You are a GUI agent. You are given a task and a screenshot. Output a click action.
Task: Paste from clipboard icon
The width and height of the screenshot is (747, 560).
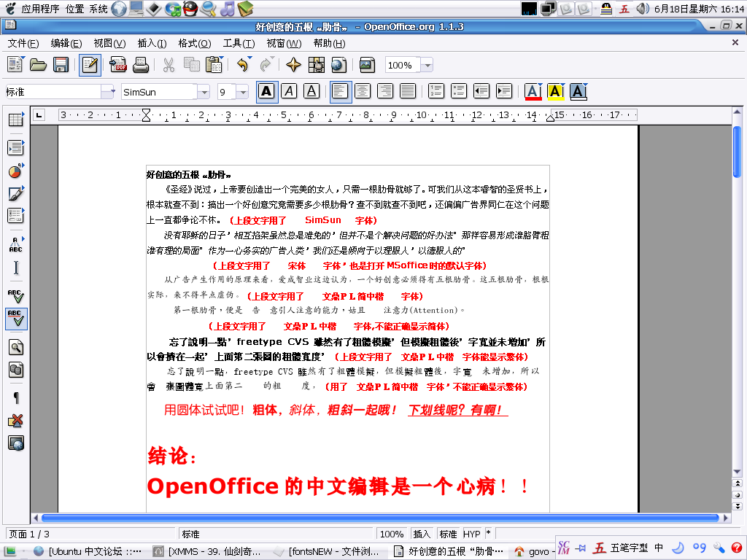point(214,65)
